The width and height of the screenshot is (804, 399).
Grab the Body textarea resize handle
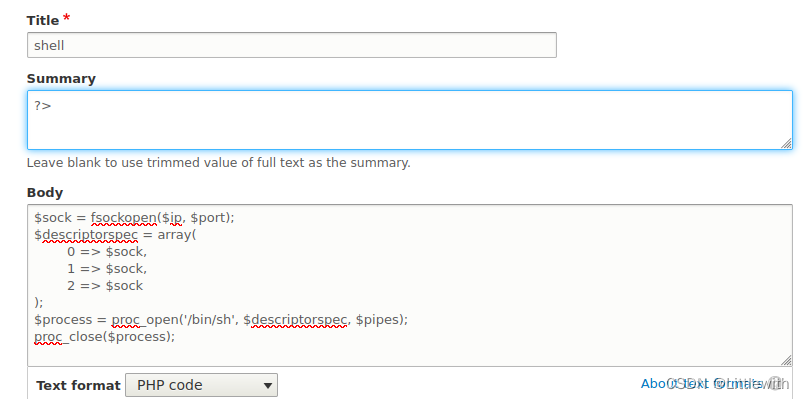pos(786,360)
